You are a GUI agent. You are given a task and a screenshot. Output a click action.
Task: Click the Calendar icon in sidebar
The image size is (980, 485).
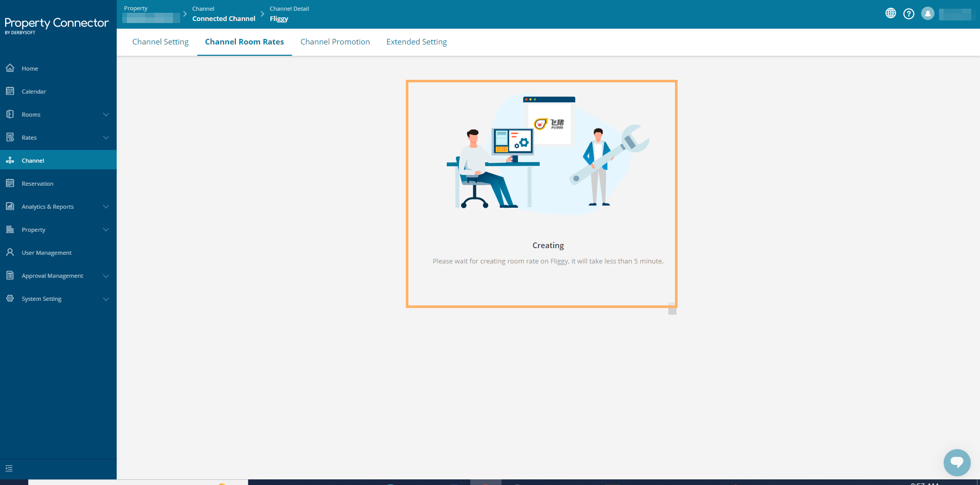pos(10,91)
